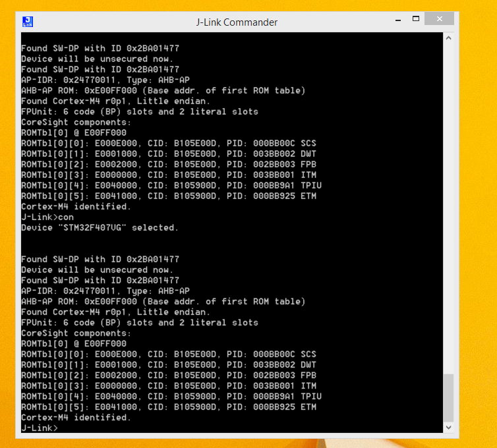Click the last 'J-Link>' prompt line
This screenshot has width=497, height=448.
tap(40, 428)
